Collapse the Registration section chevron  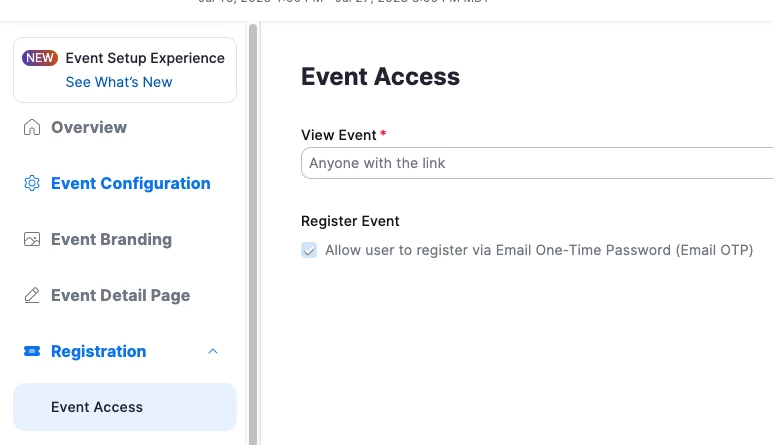pyautogui.click(x=212, y=352)
